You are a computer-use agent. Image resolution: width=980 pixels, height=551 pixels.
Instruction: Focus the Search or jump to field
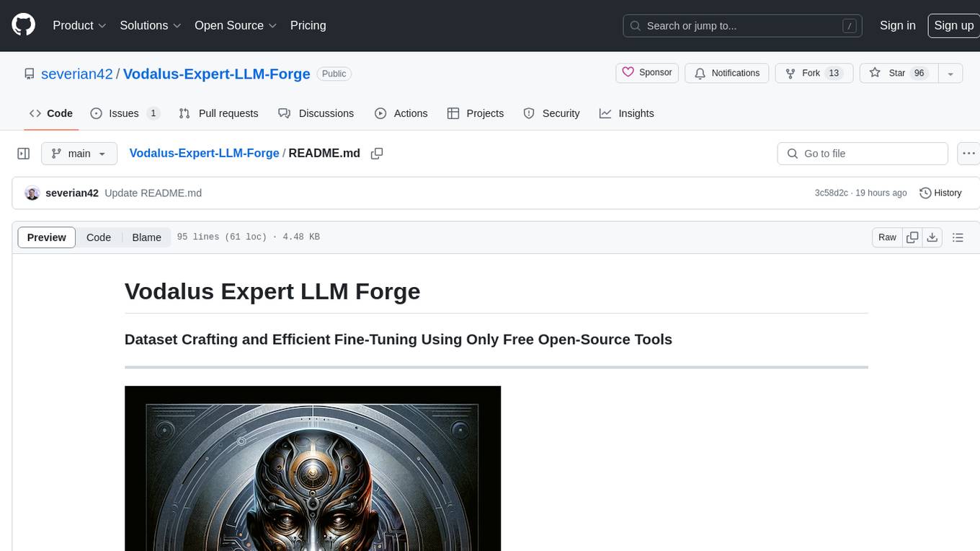[x=743, y=25]
